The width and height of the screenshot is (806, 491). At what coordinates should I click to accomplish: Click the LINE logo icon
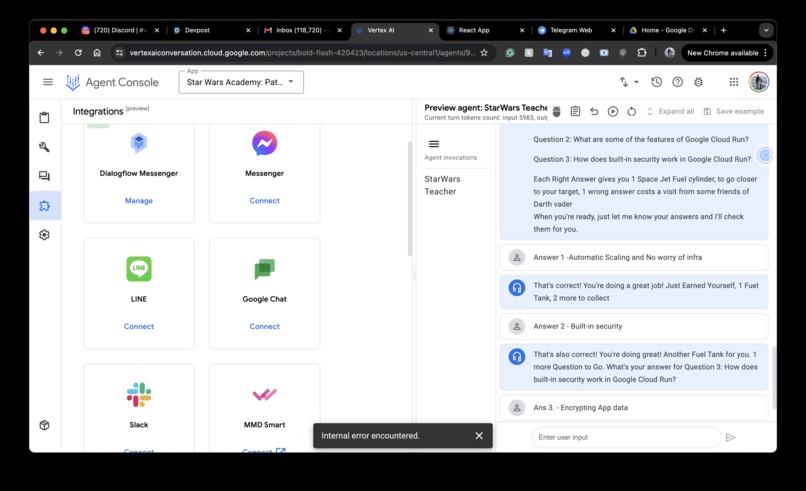(x=139, y=269)
